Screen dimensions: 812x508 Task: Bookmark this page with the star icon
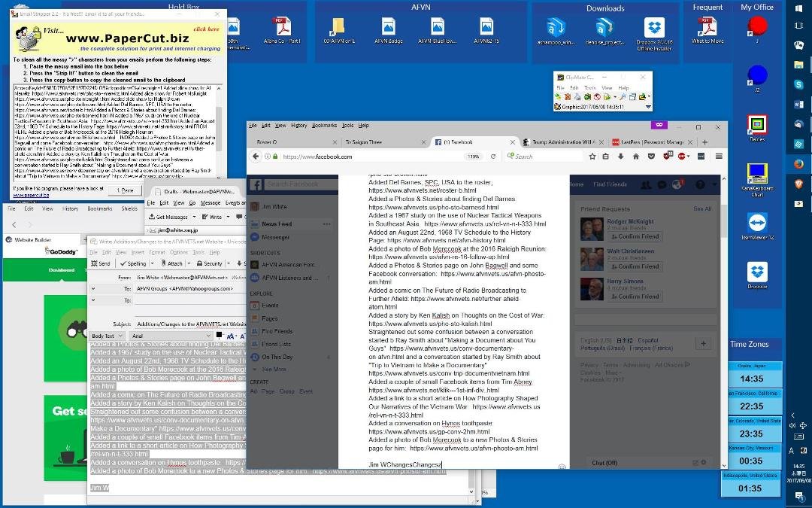pyautogui.click(x=592, y=156)
